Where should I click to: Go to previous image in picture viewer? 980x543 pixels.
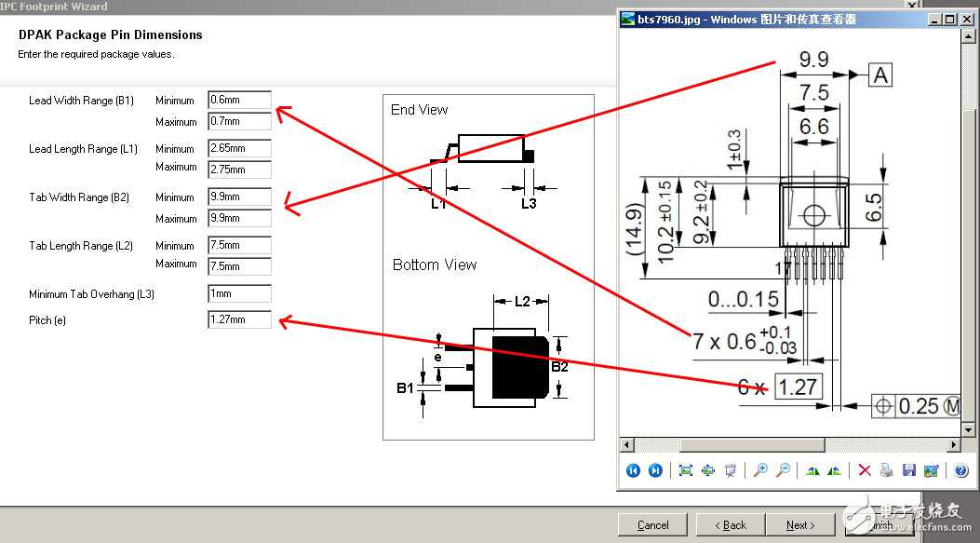click(633, 470)
